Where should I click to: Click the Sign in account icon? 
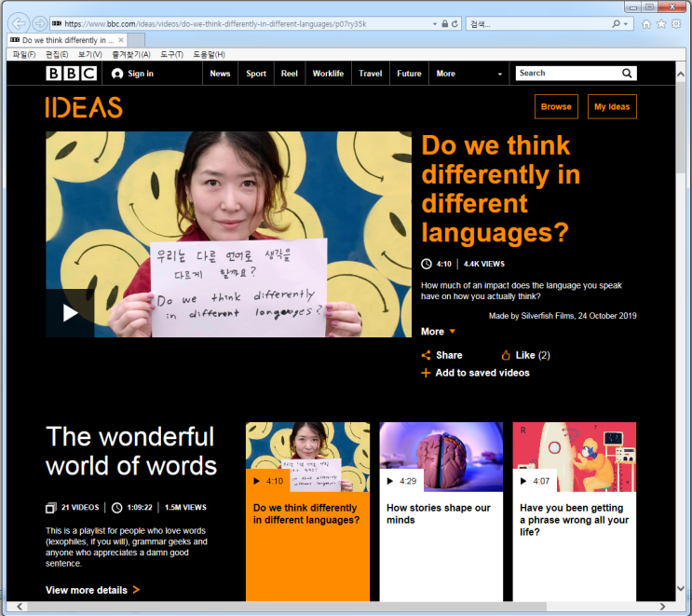[x=117, y=74]
